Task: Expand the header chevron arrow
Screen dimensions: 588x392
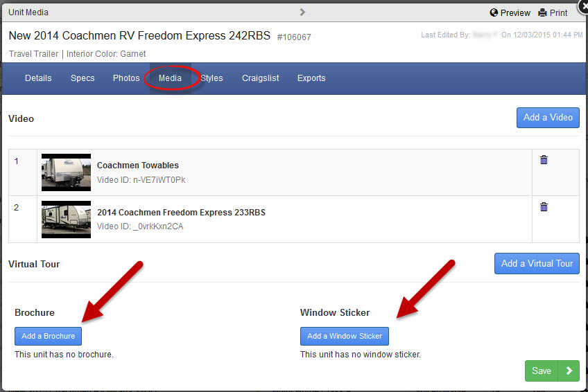Action: coord(302,12)
